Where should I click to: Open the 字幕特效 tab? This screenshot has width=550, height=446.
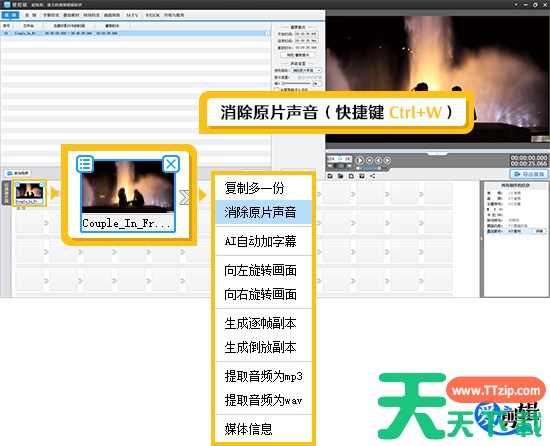(51, 15)
